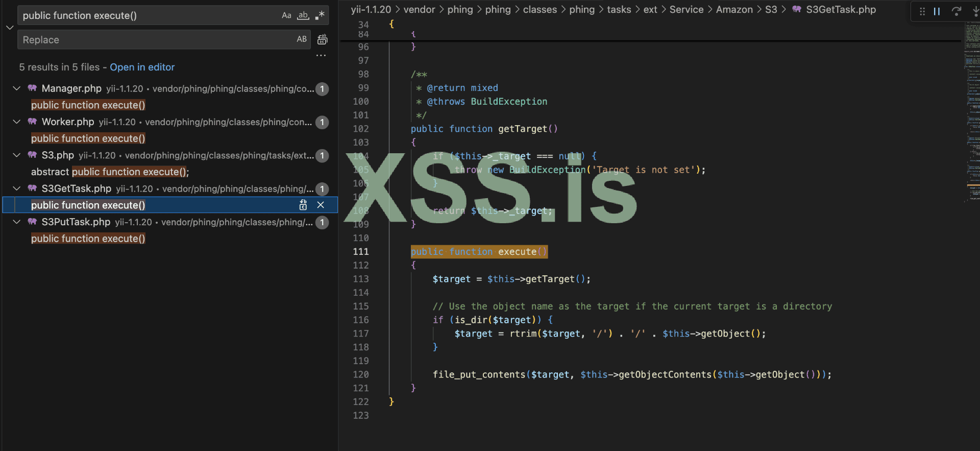Open the S3GetTask.php file row in results
The image size is (980, 451).
click(170, 188)
